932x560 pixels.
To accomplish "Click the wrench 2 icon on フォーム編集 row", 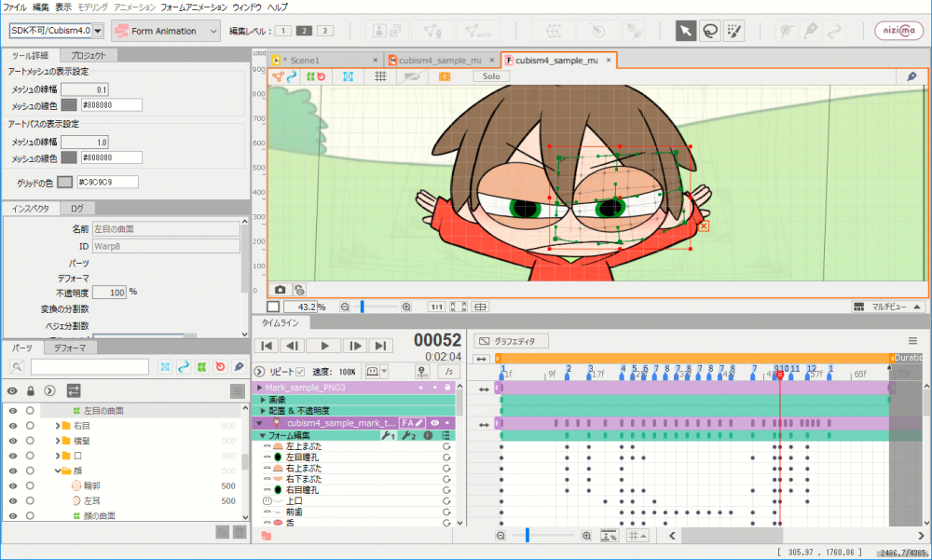I will point(408,436).
